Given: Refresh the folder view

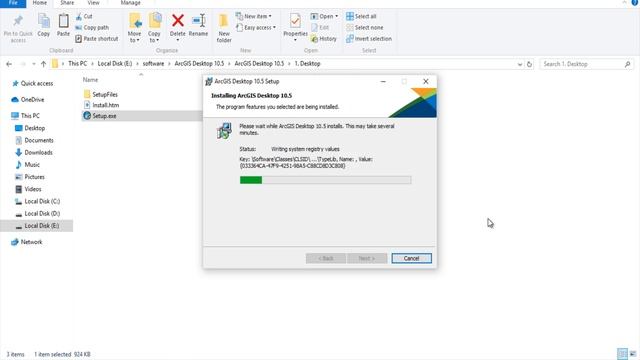Looking at the screenshot, I should point(529,64).
